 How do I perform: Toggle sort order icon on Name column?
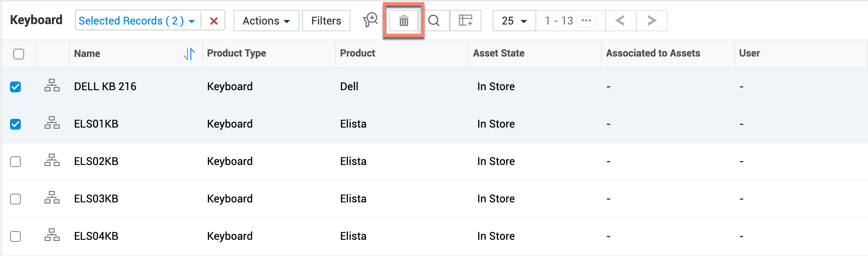tap(189, 54)
